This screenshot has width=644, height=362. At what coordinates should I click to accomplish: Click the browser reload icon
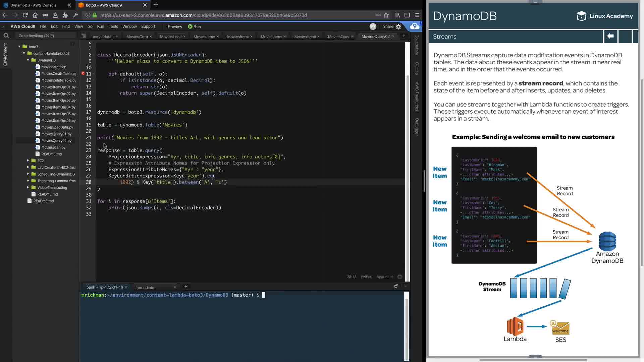click(25, 15)
